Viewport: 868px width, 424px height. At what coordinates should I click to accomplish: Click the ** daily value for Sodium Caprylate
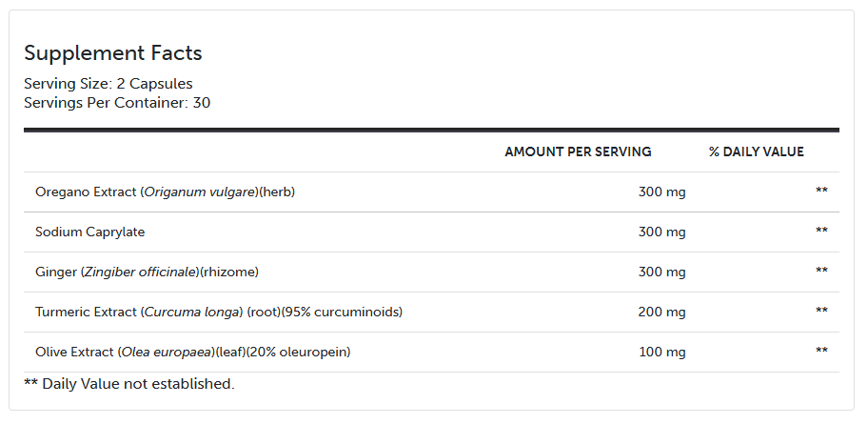(x=821, y=231)
